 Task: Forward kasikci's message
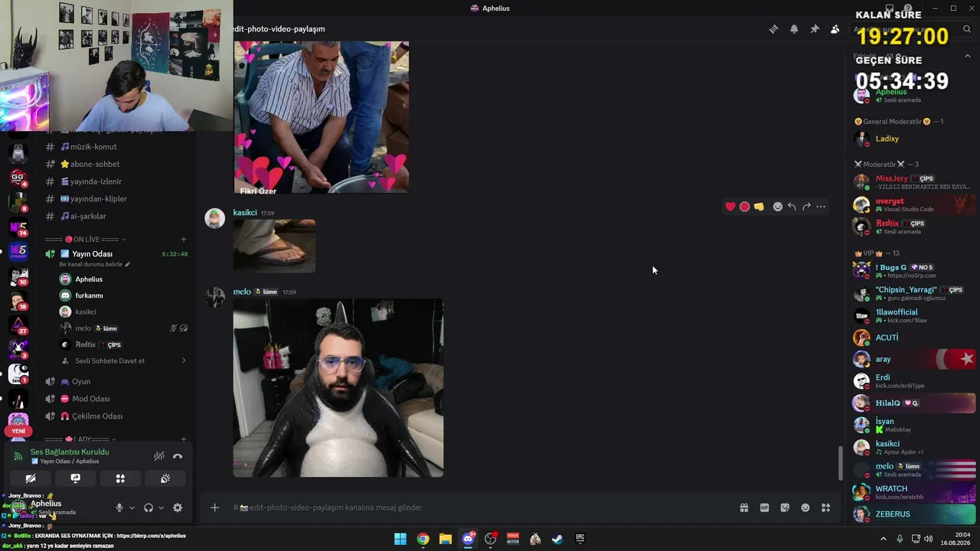click(806, 207)
